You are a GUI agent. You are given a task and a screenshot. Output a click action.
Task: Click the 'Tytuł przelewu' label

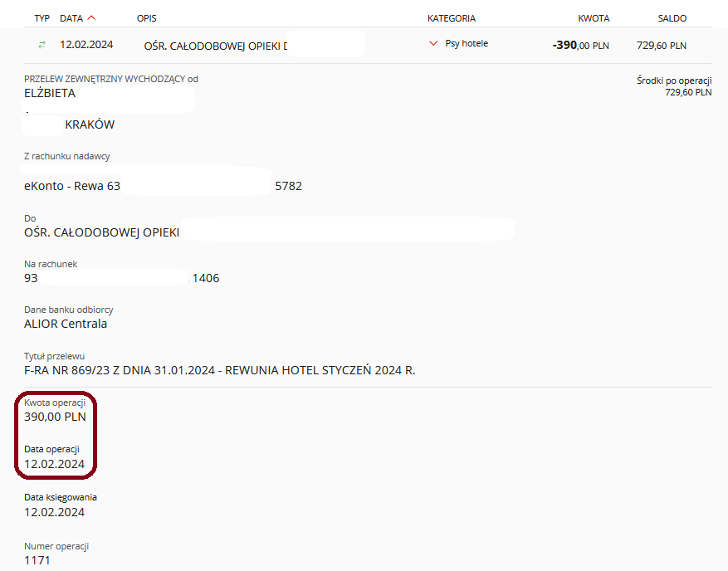click(54, 356)
